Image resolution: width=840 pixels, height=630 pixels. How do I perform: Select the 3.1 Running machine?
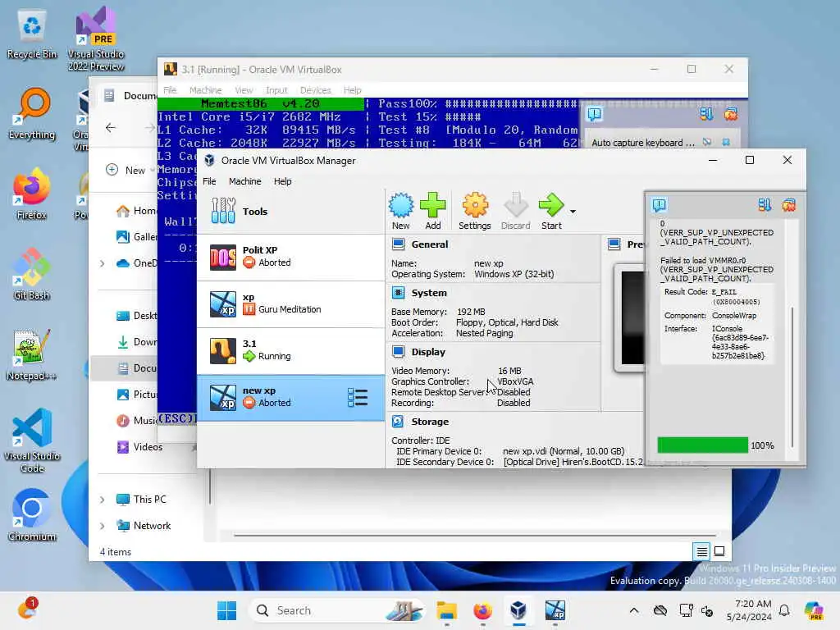coord(291,350)
